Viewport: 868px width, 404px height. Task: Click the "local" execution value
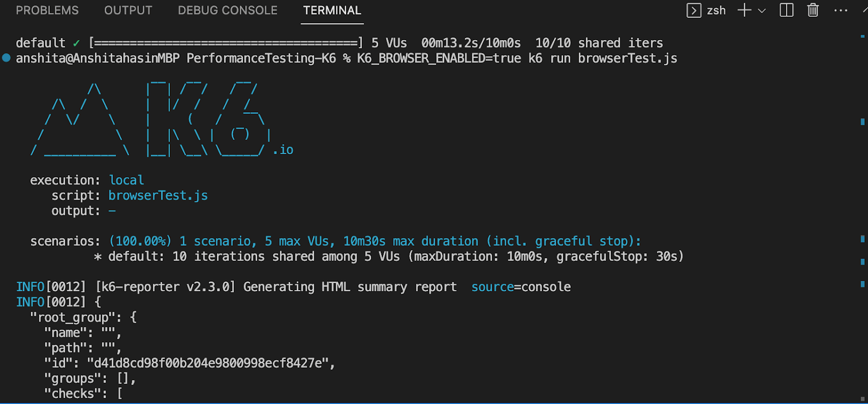(x=126, y=180)
